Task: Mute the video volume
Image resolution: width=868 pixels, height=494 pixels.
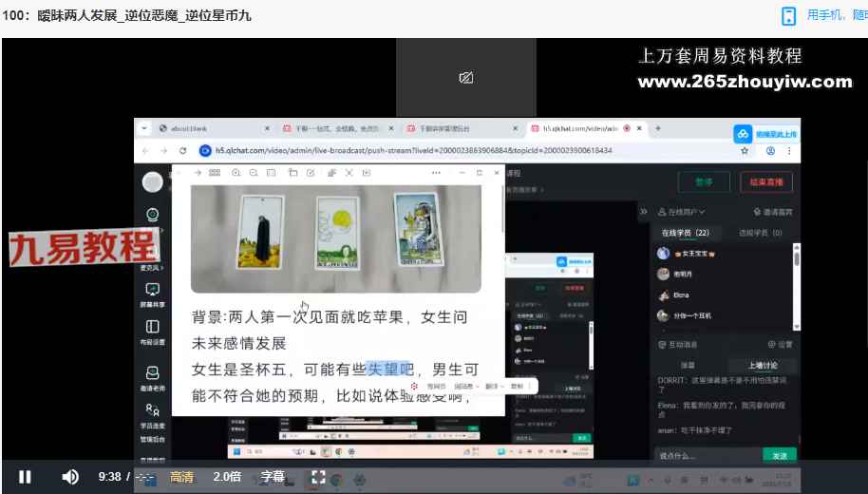Action: click(x=70, y=477)
